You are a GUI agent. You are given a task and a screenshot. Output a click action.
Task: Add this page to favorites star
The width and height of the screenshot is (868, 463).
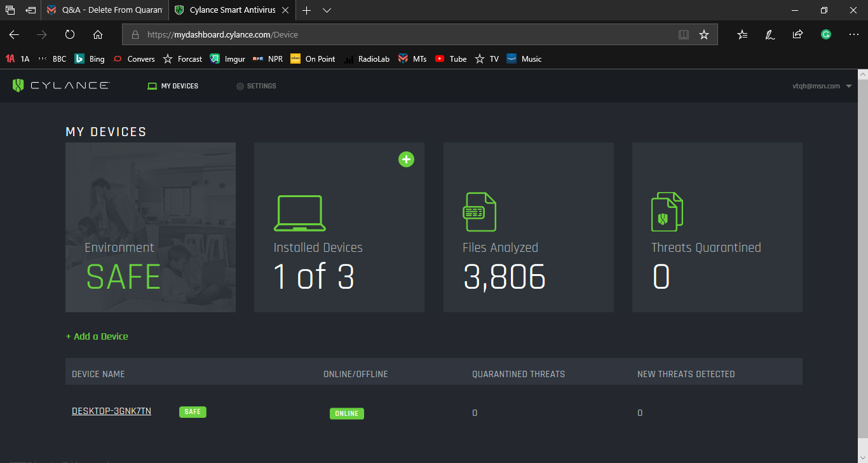(x=704, y=35)
